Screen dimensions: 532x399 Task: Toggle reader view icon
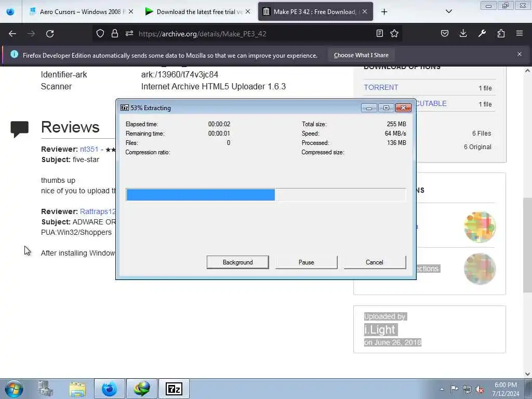(380, 33)
